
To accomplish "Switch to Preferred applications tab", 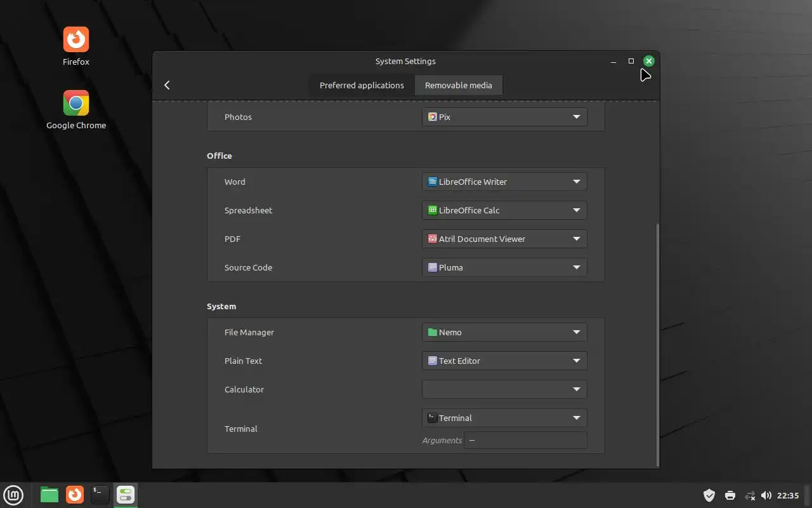I will [362, 85].
